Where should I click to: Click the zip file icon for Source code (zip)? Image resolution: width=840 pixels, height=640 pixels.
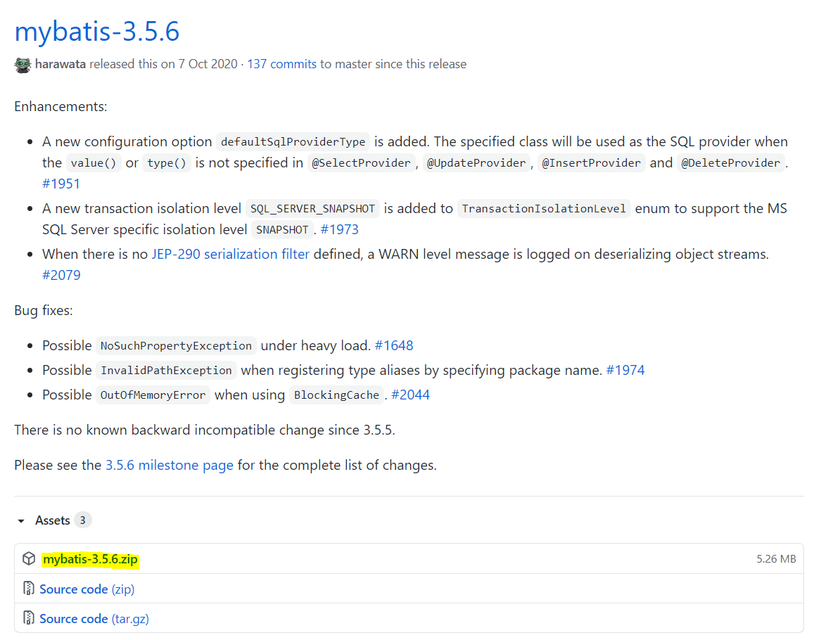coord(29,589)
